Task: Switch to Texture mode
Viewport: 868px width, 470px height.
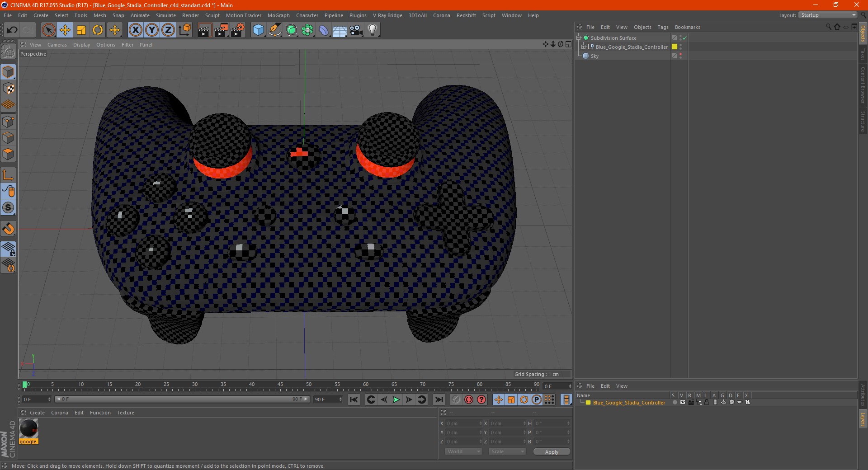Action: pos(8,89)
